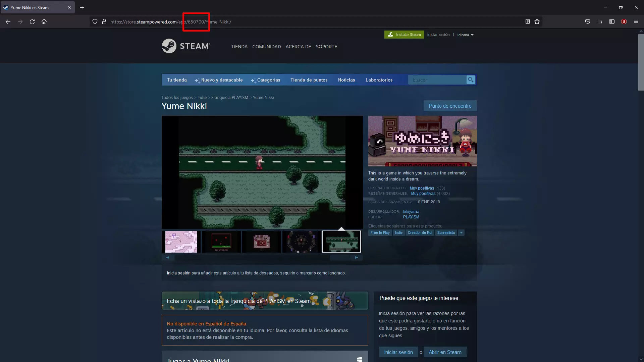Show the browser sidebar
The width and height of the screenshot is (644, 362).
[612, 22]
